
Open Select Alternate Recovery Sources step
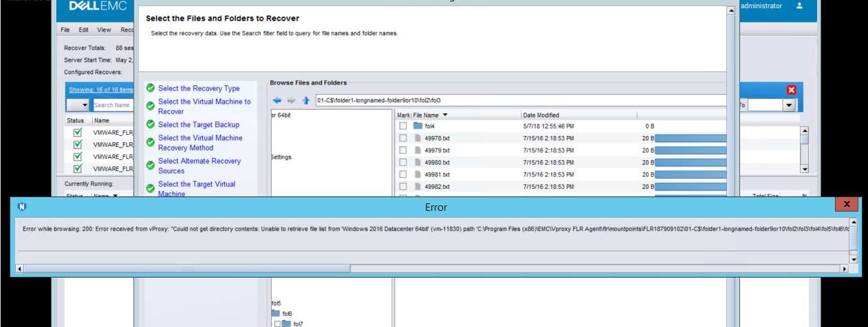pyautogui.click(x=199, y=166)
